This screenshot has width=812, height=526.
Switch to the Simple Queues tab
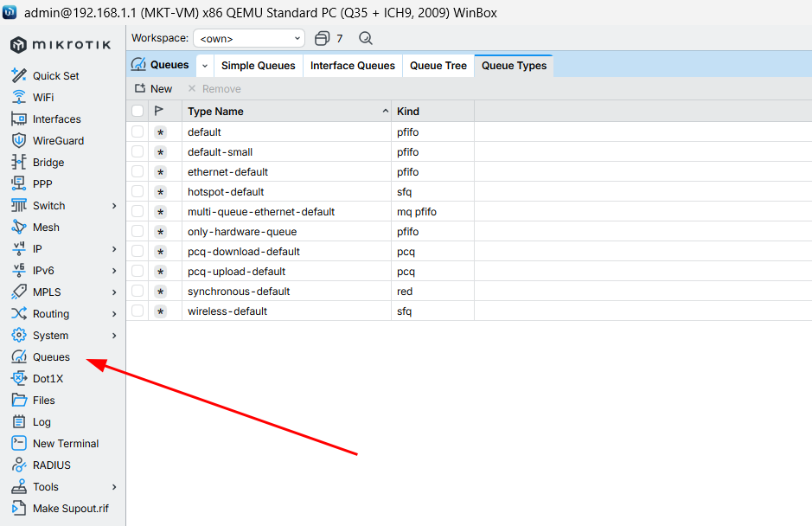[258, 66]
